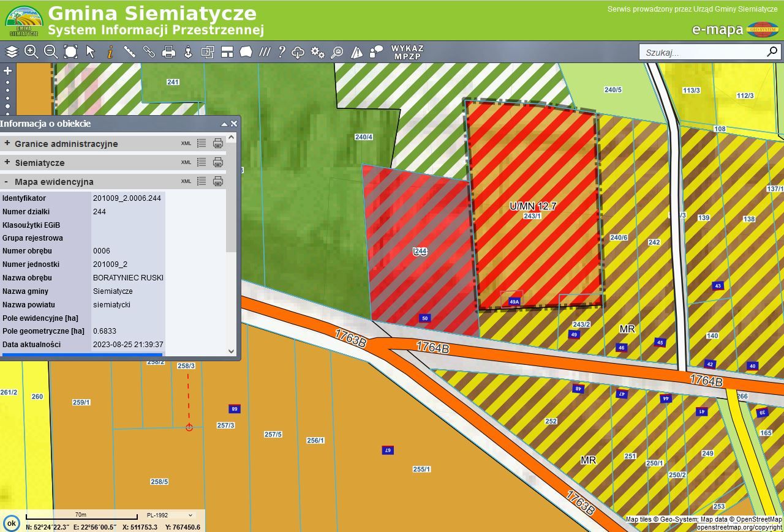Print the Granice administracyjne info
784x532 pixels.
tap(217, 143)
